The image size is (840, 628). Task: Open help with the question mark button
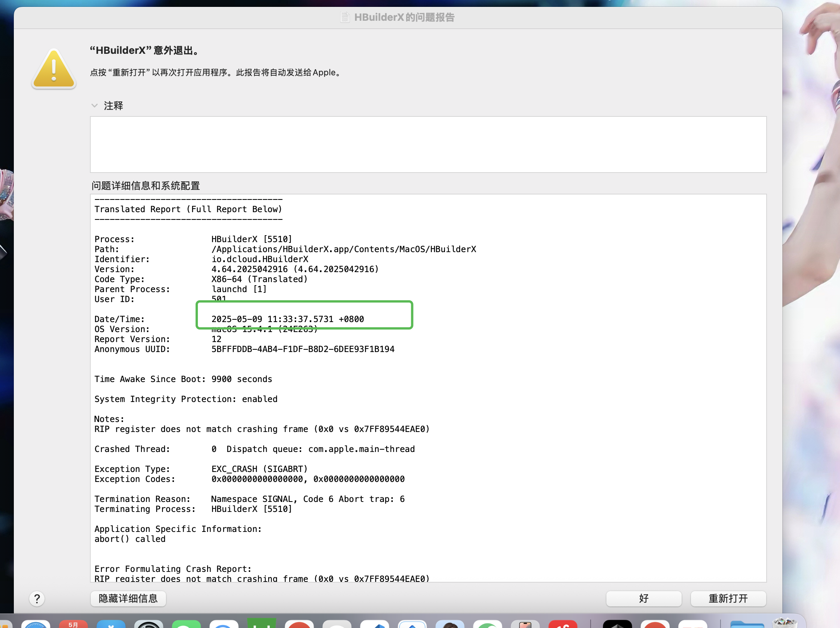pos(37,598)
